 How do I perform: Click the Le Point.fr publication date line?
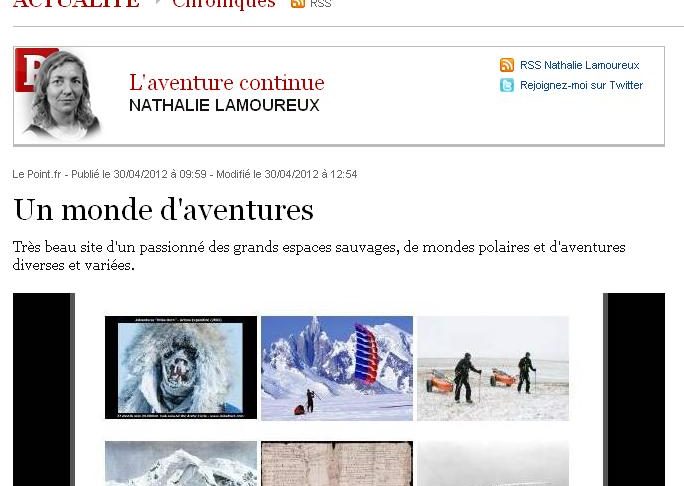pyautogui.click(x=185, y=174)
